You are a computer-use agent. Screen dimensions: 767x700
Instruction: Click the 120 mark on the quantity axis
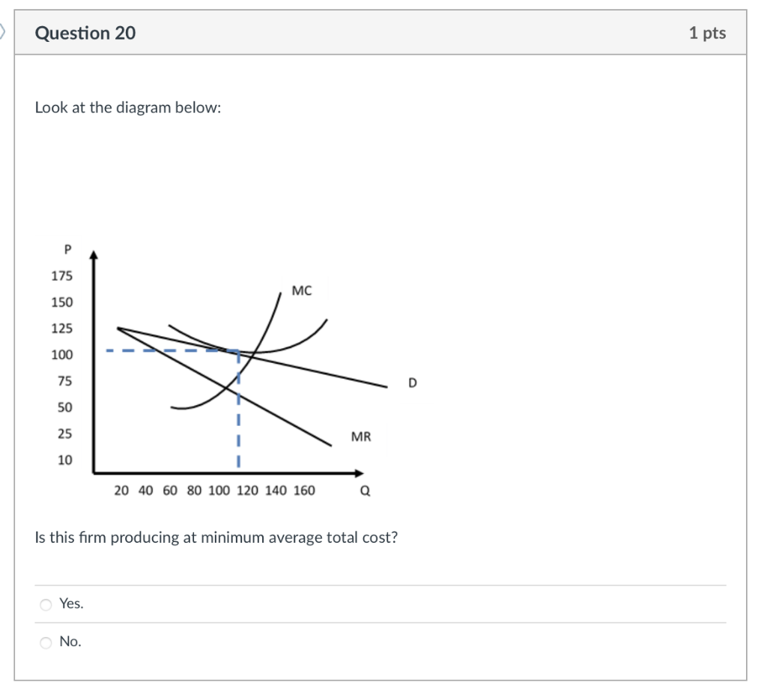[x=247, y=490]
